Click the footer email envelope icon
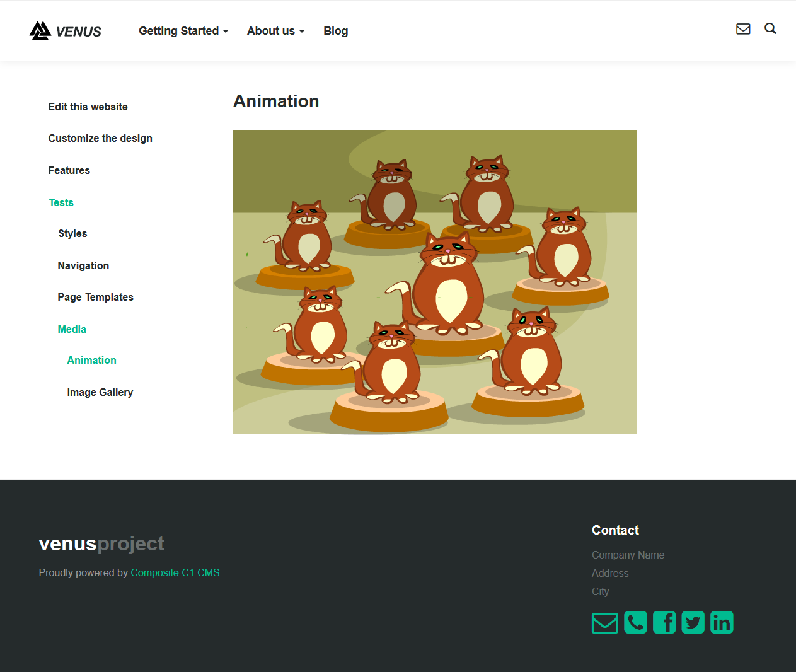The width and height of the screenshot is (796, 672). [604, 623]
